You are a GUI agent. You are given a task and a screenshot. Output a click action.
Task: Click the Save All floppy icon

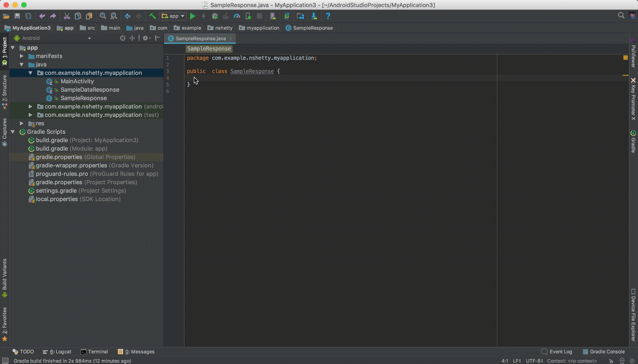(x=17, y=16)
